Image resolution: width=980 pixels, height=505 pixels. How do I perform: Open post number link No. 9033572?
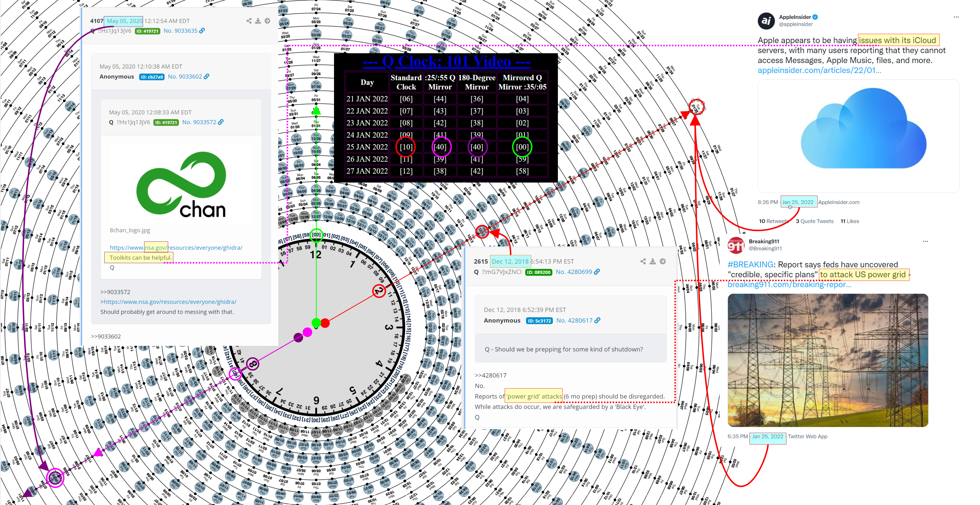(199, 122)
